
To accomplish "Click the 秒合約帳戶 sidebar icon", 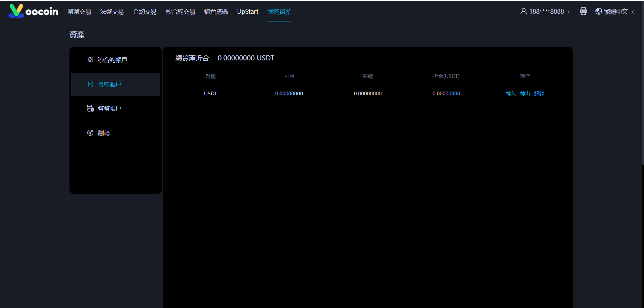I will tap(90, 60).
